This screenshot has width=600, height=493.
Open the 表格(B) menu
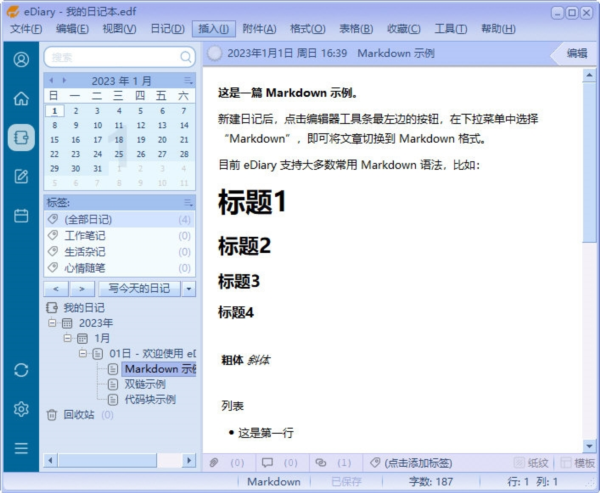(356, 29)
